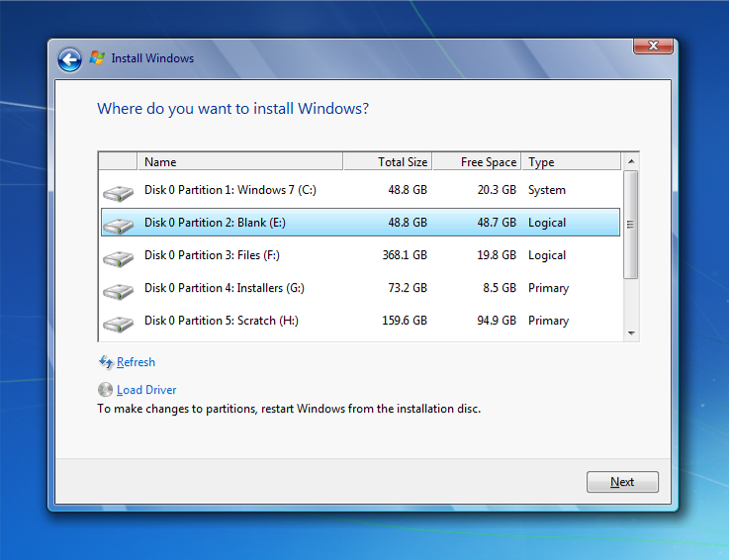The height and width of the screenshot is (560, 729).
Task: Click the Logical type of Blank row
Action: (547, 223)
